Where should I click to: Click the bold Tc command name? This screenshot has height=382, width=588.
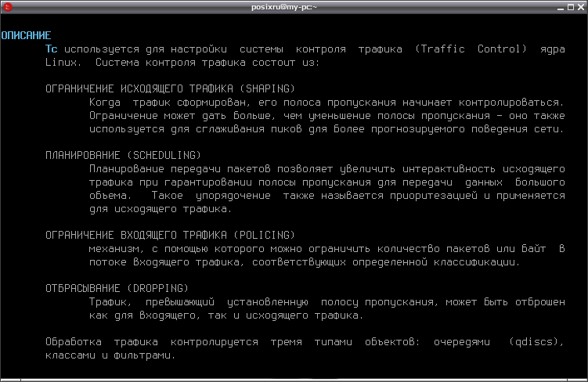tap(52, 49)
